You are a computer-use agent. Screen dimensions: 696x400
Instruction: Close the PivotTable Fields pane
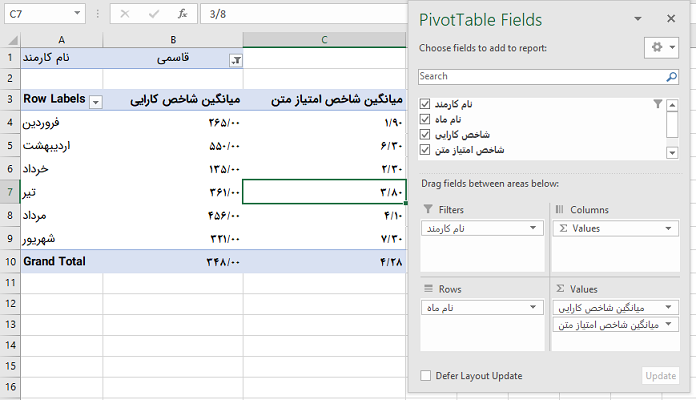670,19
